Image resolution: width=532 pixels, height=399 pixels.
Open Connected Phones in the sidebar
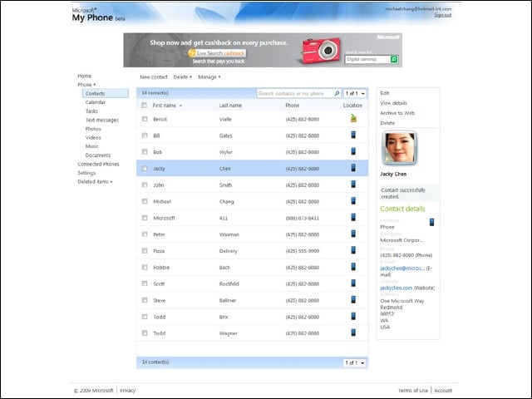click(x=98, y=164)
